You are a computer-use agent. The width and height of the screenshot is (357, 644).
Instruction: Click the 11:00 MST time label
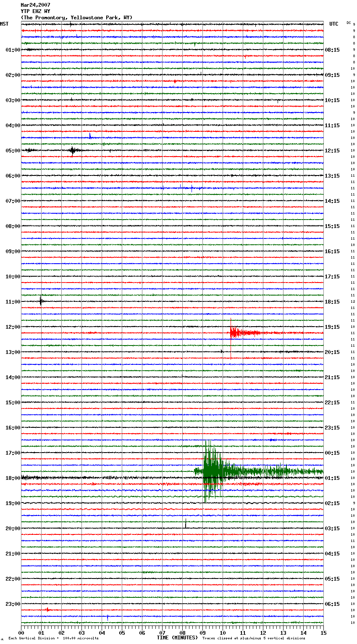tap(13, 302)
